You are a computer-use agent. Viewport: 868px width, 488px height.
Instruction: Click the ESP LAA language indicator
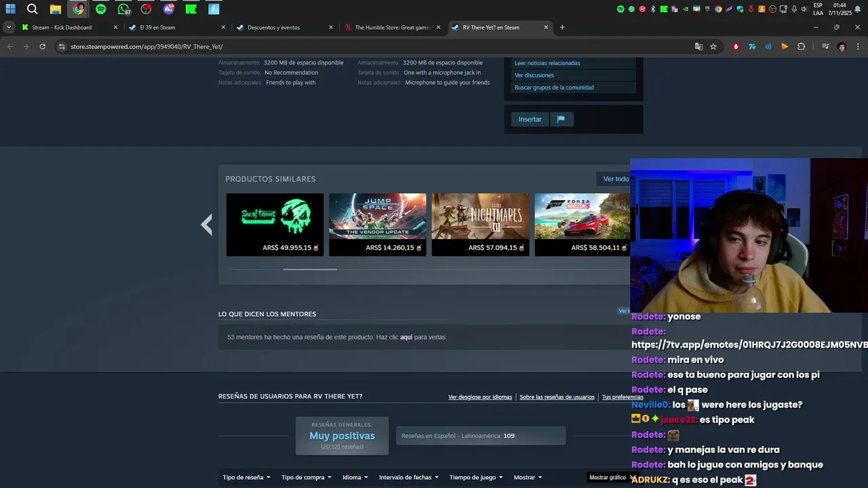[x=818, y=9]
